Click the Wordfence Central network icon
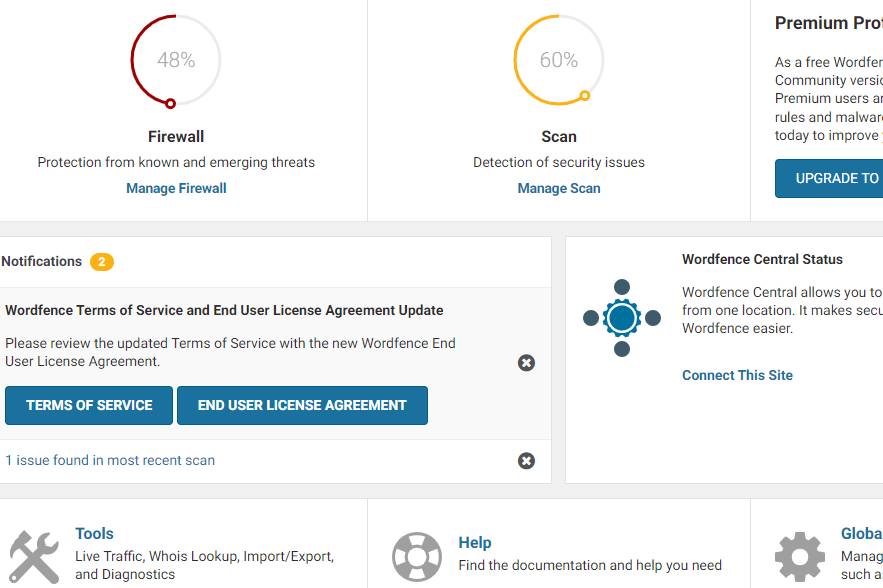This screenshot has height=588, width=883. coord(622,318)
